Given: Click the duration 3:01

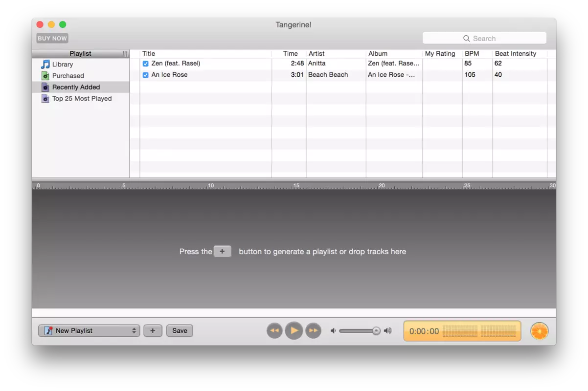Looking at the screenshot, I should pyautogui.click(x=297, y=75).
